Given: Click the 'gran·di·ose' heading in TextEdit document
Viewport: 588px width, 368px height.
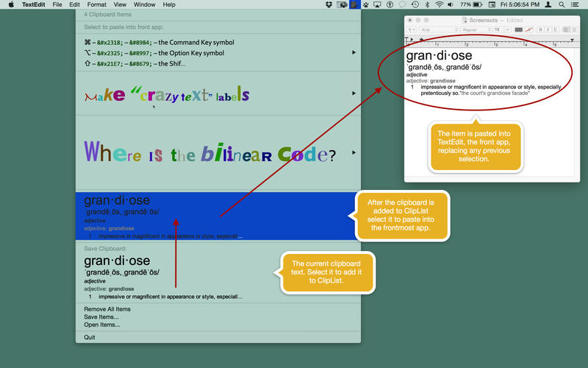Looking at the screenshot, I should point(439,56).
